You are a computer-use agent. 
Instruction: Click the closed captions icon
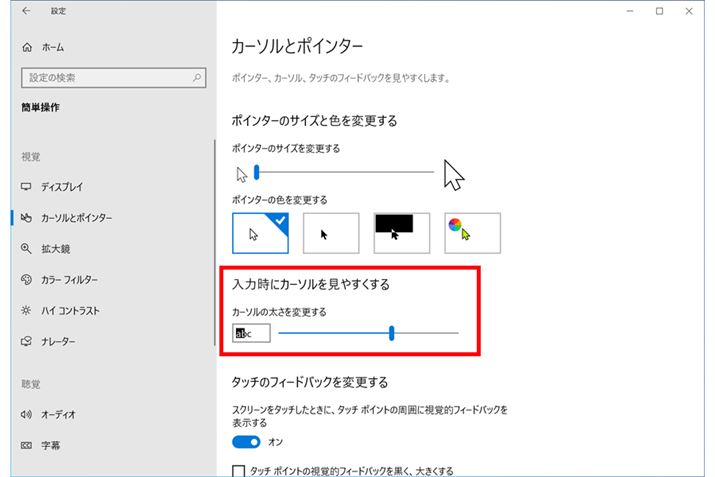coord(26,445)
